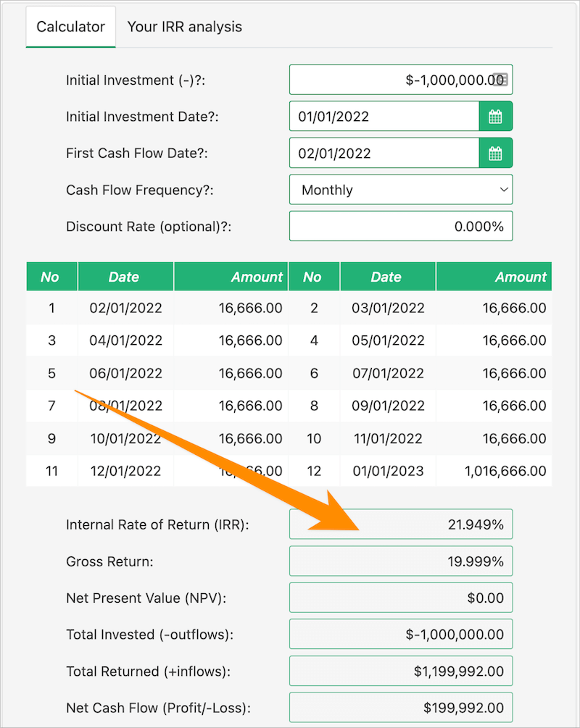The image size is (580, 728).
Task: Edit amount for cash flow 09/01/2022
Action: tap(494, 406)
